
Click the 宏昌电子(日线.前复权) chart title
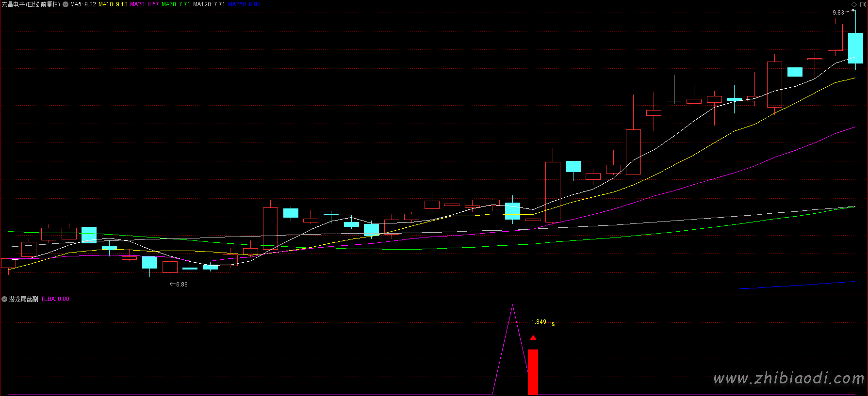point(31,4)
